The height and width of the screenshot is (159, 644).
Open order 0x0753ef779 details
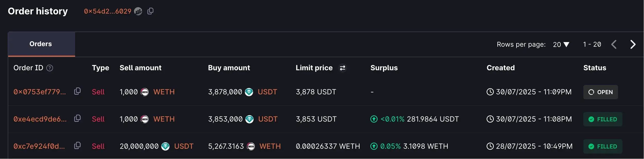point(39,92)
